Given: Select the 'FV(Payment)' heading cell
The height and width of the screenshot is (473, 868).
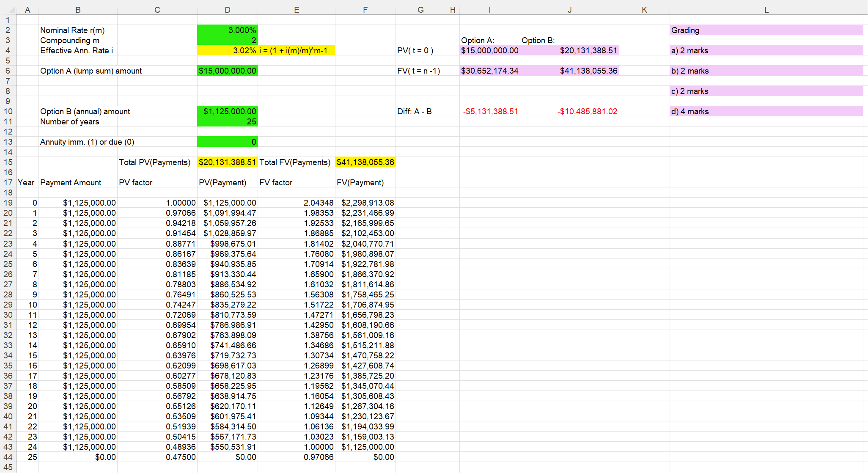Looking at the screenshot, I should [365, 182].
